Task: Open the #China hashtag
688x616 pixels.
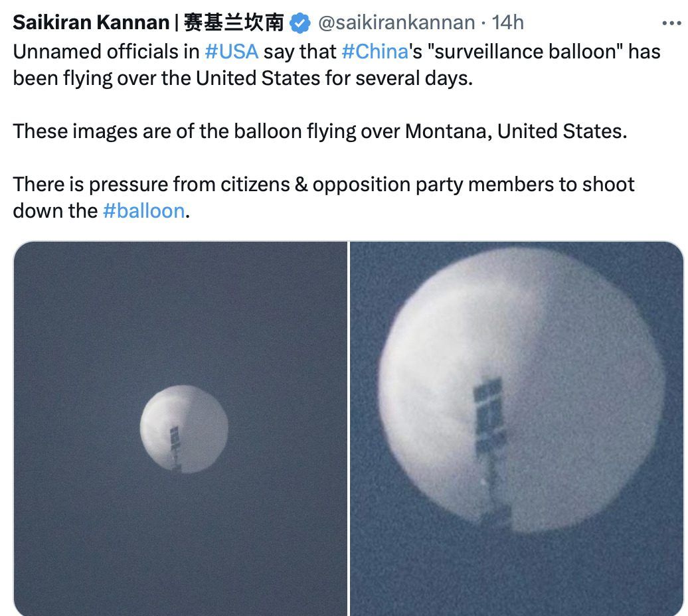Action: 374,52
